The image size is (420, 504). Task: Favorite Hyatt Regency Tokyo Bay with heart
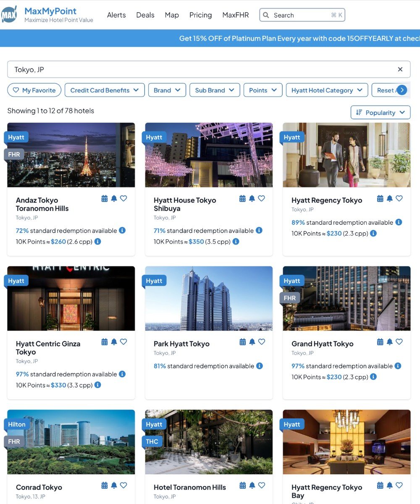399,486
